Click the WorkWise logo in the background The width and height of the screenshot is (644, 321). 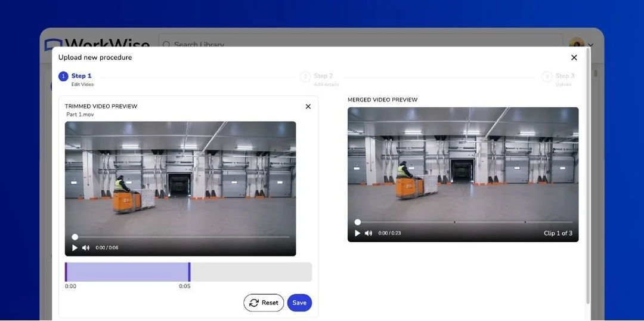coord(97,43)
